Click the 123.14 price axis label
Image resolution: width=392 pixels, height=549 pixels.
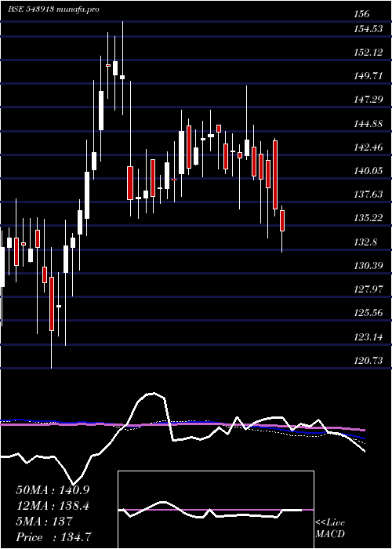368,336
